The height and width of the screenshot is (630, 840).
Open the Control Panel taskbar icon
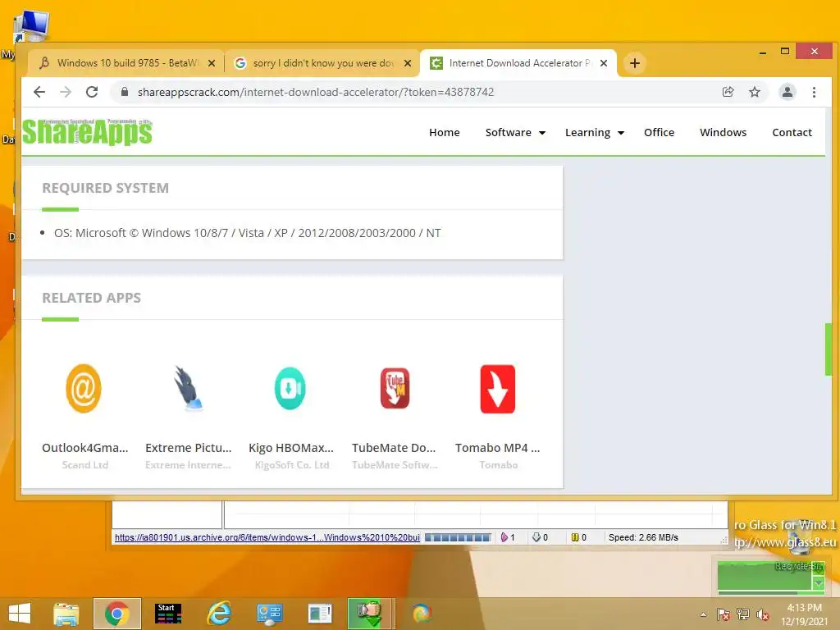pyautogui.click(x=269, y=614)
